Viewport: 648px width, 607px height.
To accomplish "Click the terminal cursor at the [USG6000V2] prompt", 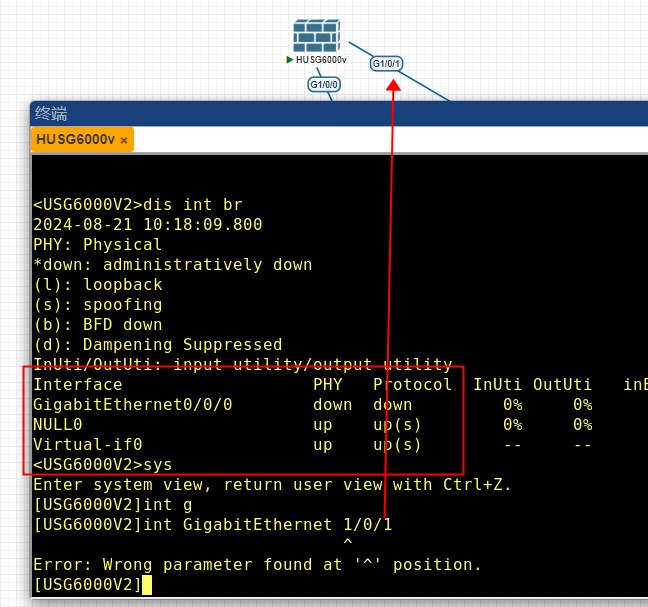I will [147, 585].
